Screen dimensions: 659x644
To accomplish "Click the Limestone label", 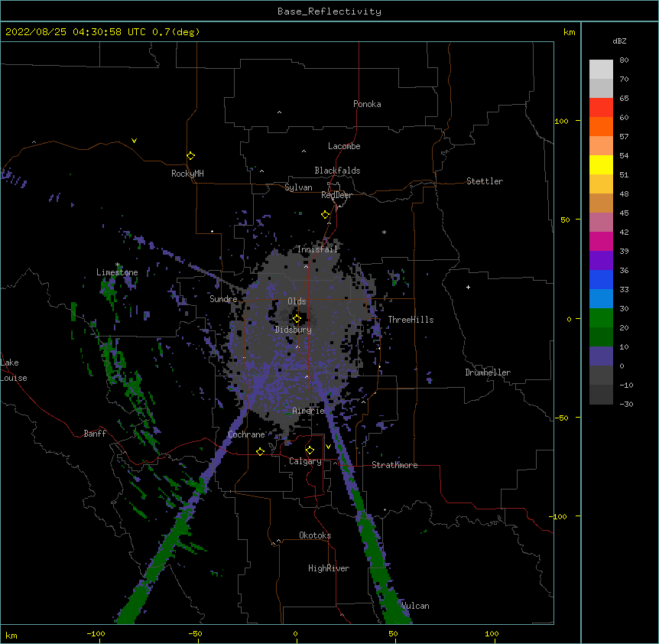I will pyautogui.click(x=117, y=272).
